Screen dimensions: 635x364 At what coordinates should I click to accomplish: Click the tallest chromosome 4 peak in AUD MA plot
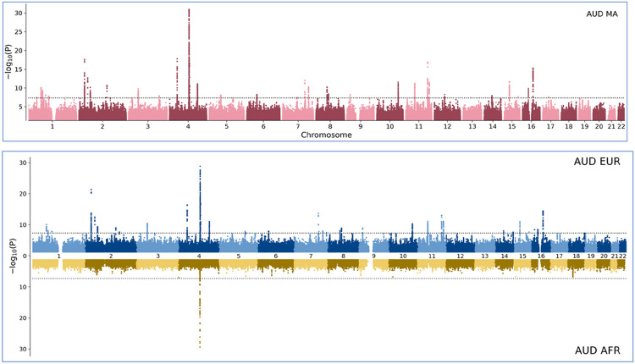(x=189, y=58)
